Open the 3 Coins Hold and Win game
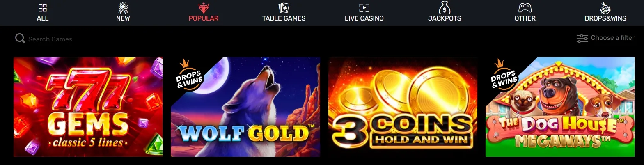This screenshot has height=165, width=644. click(403, 107)
